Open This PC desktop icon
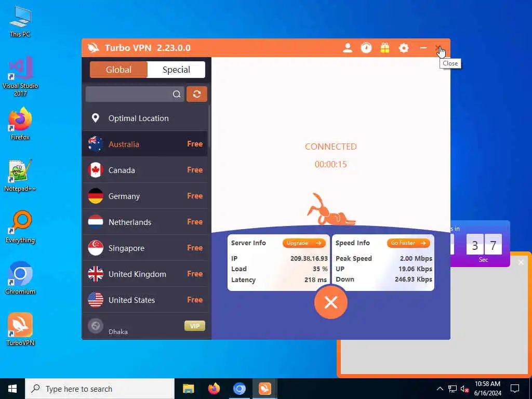Viewport: 532px width, 399px height. 20,21
